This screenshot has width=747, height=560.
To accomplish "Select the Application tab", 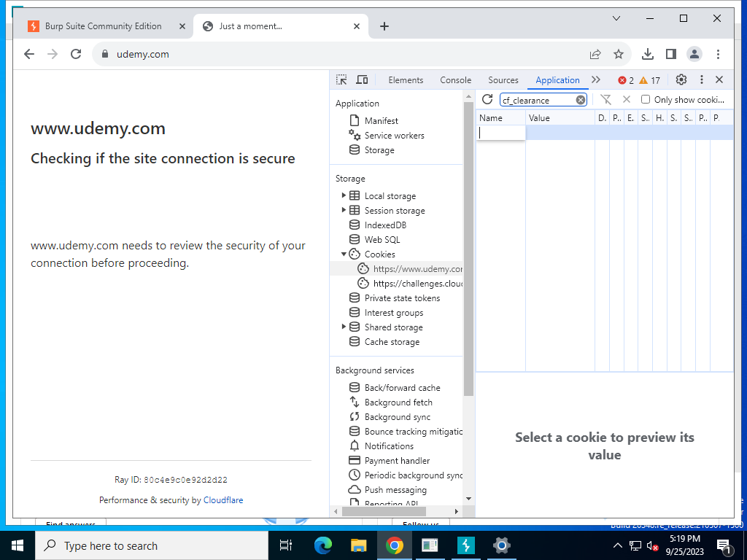I will coord(557,80).
